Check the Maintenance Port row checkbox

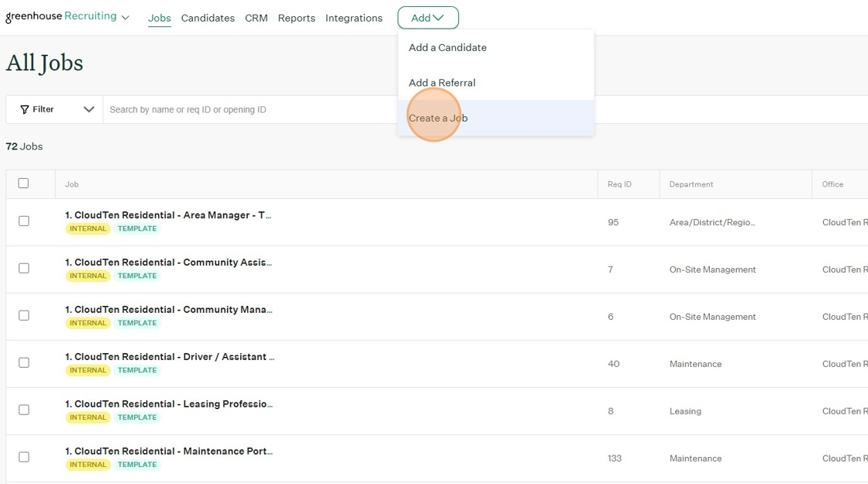point(24,457)
